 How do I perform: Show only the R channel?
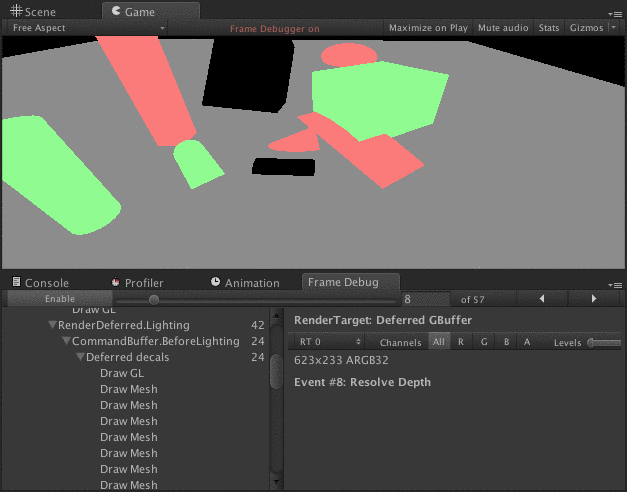pyautogui.click(x=461, y=342)
